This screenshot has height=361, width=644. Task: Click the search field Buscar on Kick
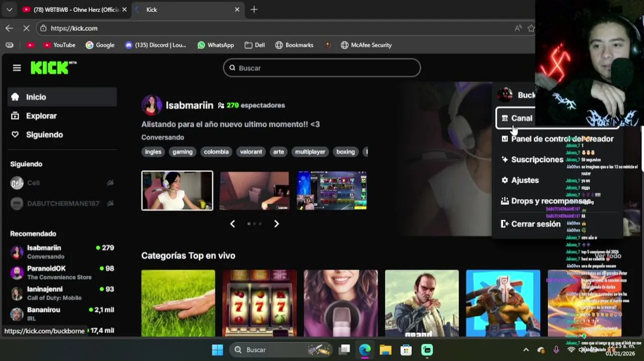coord(322,68)
